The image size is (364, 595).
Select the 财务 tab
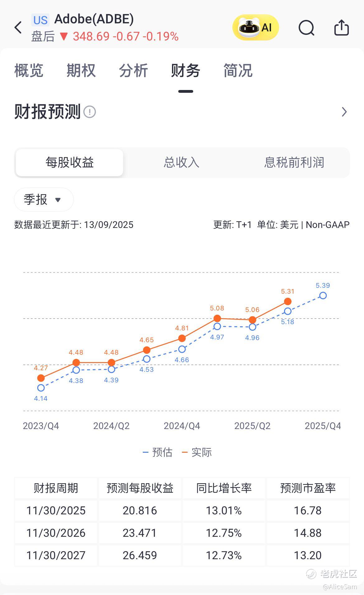point(185,70)
